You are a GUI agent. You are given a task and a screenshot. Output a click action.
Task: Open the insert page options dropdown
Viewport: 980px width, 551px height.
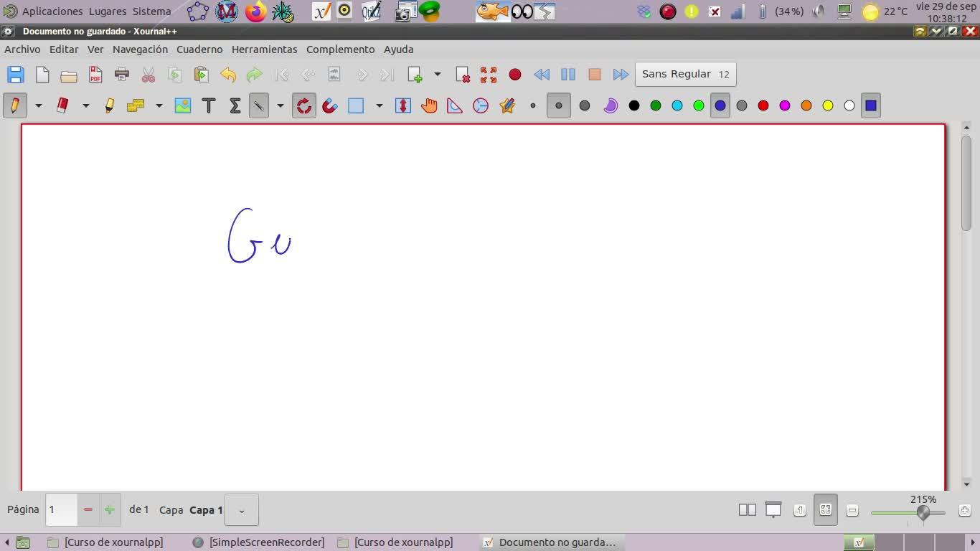click(437, 75)
